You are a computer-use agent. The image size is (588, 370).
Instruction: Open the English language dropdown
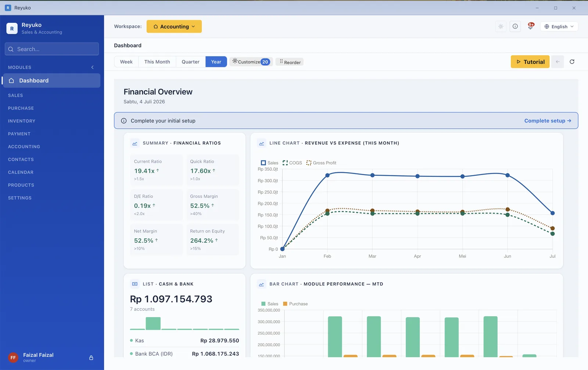pyautogui.click(x=559, y=26)
